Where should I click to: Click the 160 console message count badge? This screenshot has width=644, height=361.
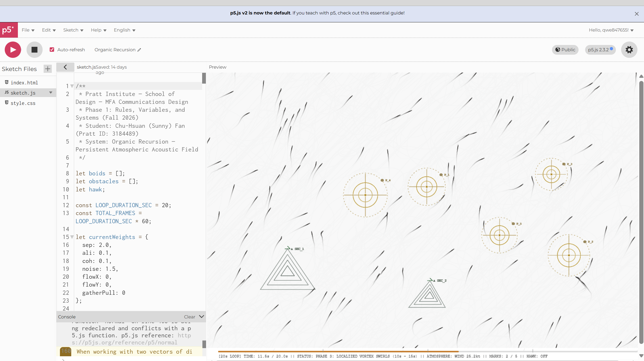66,351
